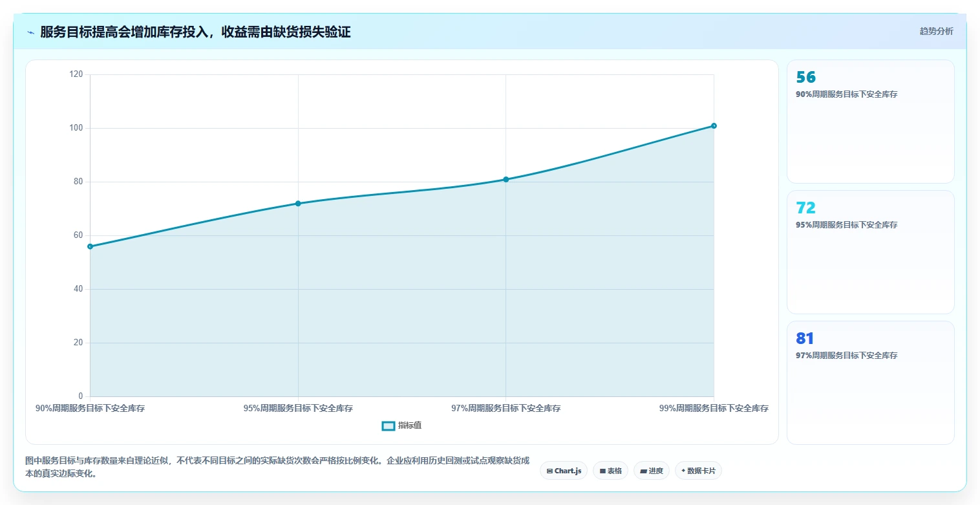
Task: Click the data point for 97% service target
Action: 506,179
